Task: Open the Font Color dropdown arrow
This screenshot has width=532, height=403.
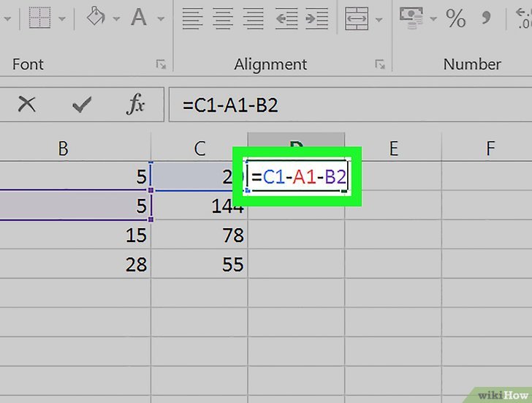Action: click(x=161, y=18)
